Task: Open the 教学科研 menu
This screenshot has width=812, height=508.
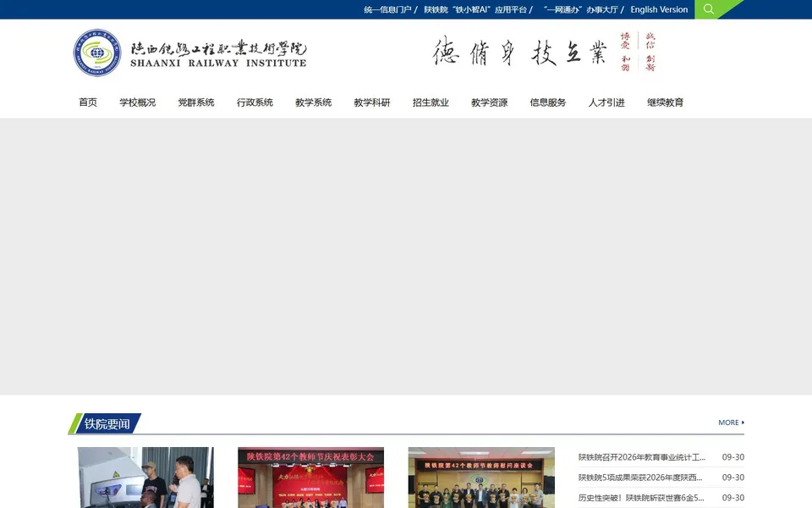Action: click(372, 102)
